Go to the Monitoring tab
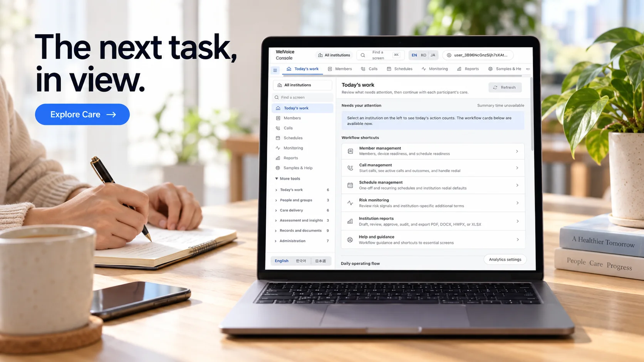The height and width of the screenshot is (362, 644). [x=434, y=69]
